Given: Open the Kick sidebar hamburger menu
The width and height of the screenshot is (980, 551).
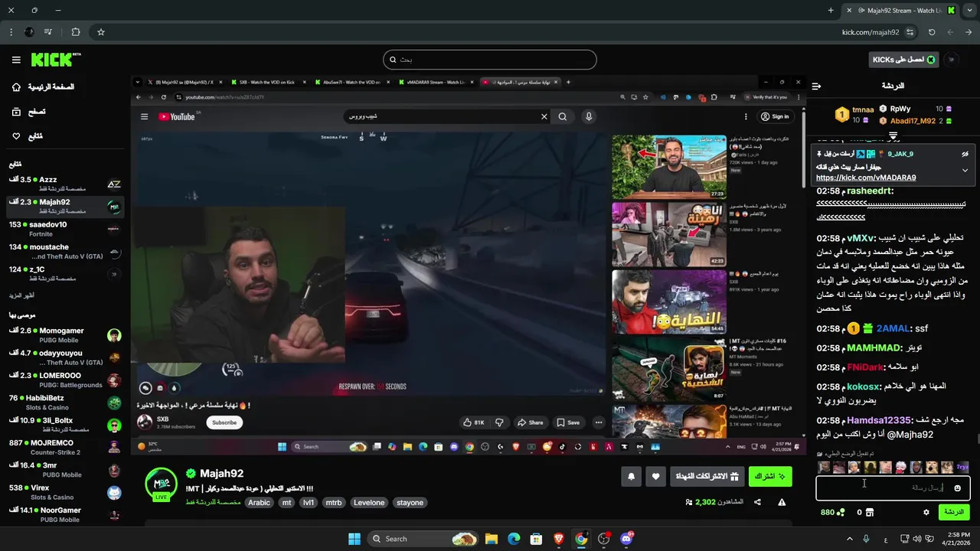Looking at the screenshot, I should pyautogui.click(x=16, y=60).
